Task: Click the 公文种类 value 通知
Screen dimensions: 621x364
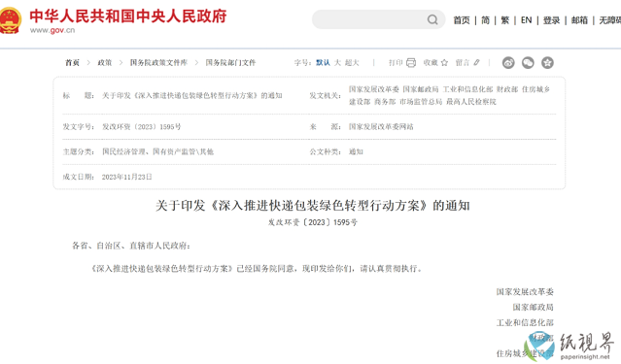Action: click(x=356, y=151)
